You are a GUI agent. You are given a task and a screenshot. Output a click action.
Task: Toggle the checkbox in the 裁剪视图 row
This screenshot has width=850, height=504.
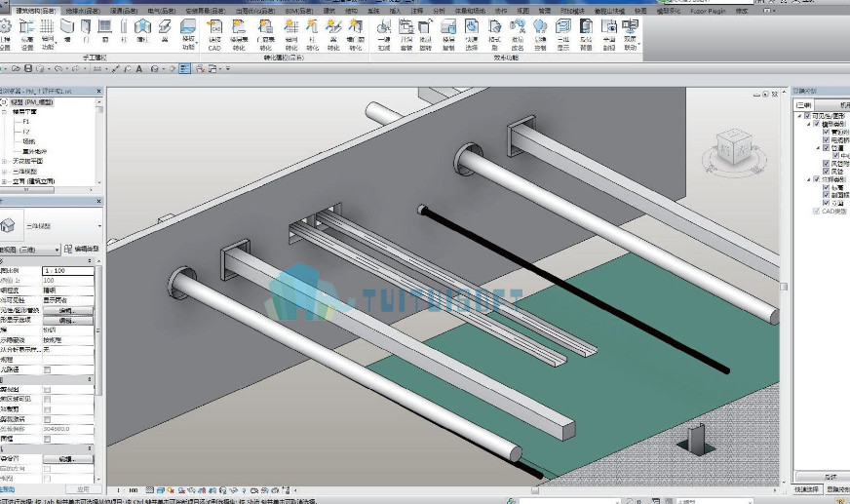point(47,390)
